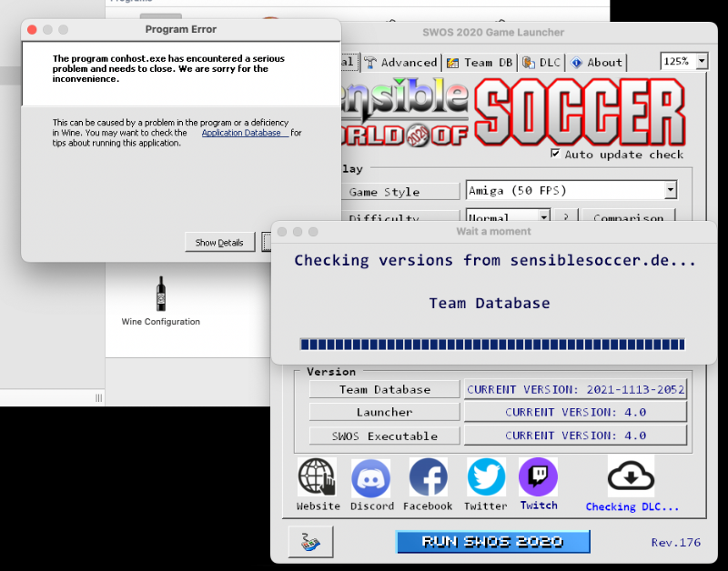The width and height of the screenshot is (728, 571).
Task: Click the paint tool icon button at bottom-left
Action: (x=310, y=542)
